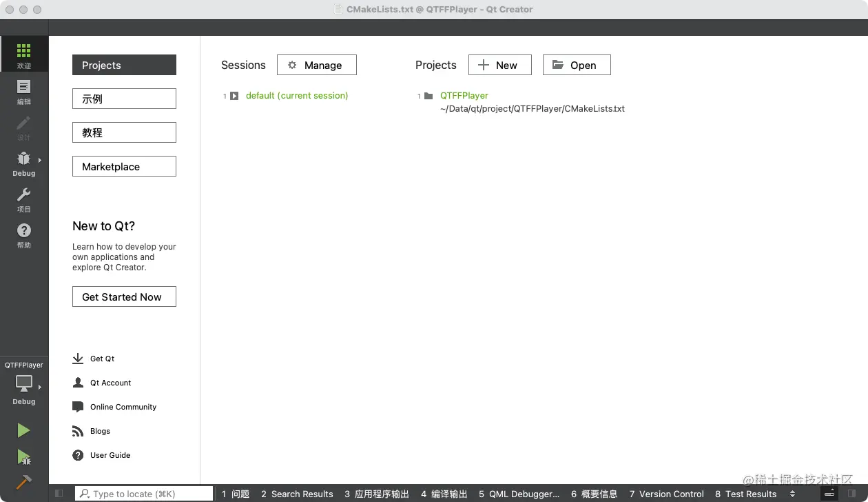The image size is (868, 502).
Task: Click the Open project button
Action: [577, 65]
